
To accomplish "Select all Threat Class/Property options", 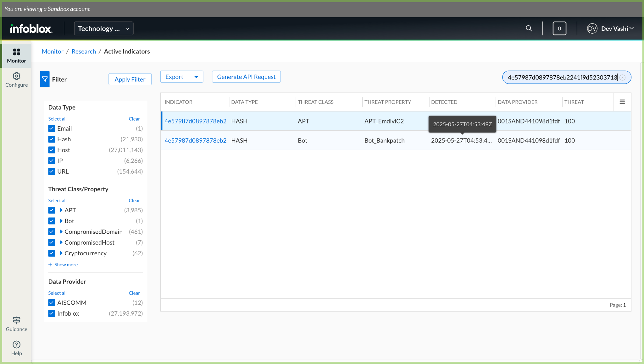I will 57,200.
